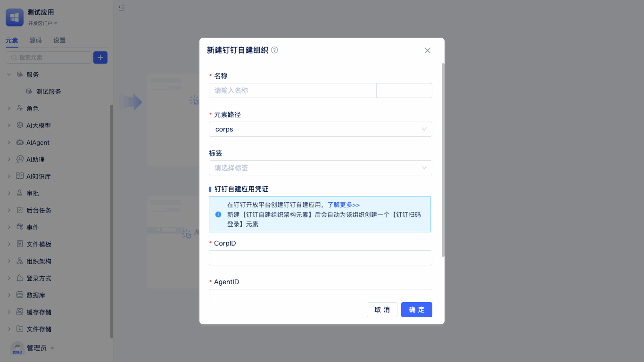644x362 pixels.
Task: Click the 测试应用 app logo icon
Action: click(x=15, y=17)
